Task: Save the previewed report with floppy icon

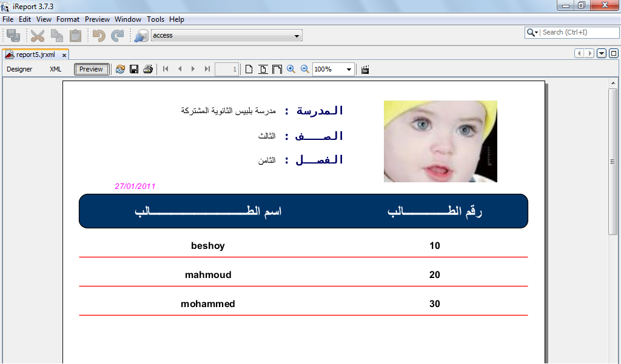Action: [134, 69]
